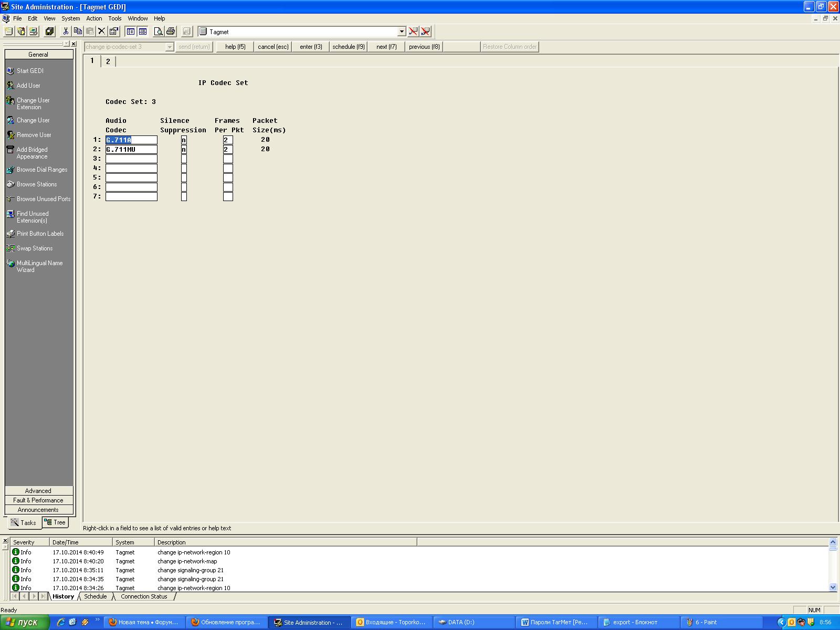Click the пуск Start button
This screenshot has height=630, width=840.
(x=25, y=622)
